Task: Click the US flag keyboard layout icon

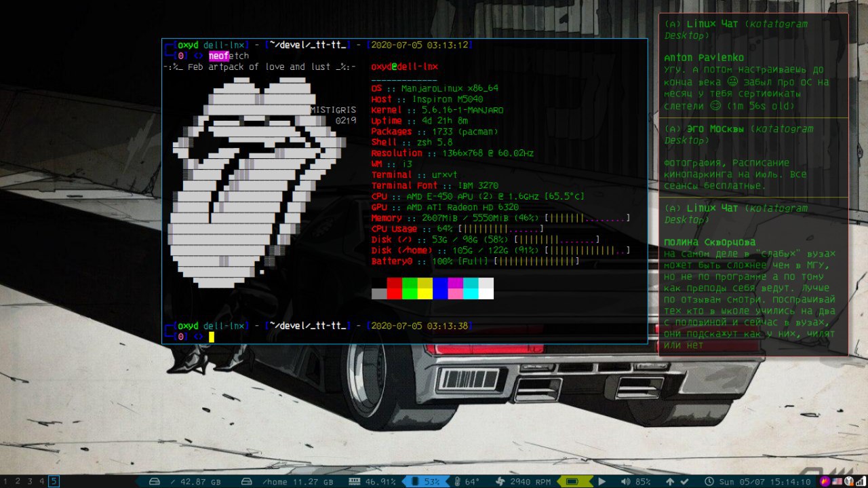Action: tap(837, 481)
